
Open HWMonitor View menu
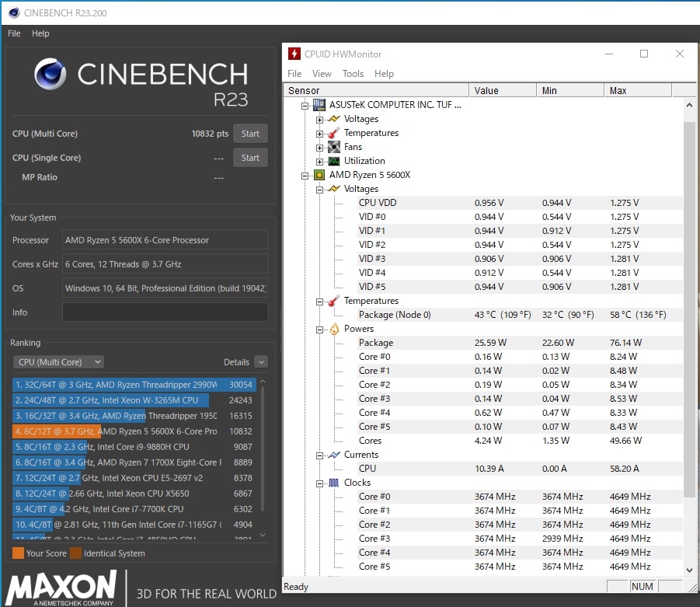pos(322,74)
